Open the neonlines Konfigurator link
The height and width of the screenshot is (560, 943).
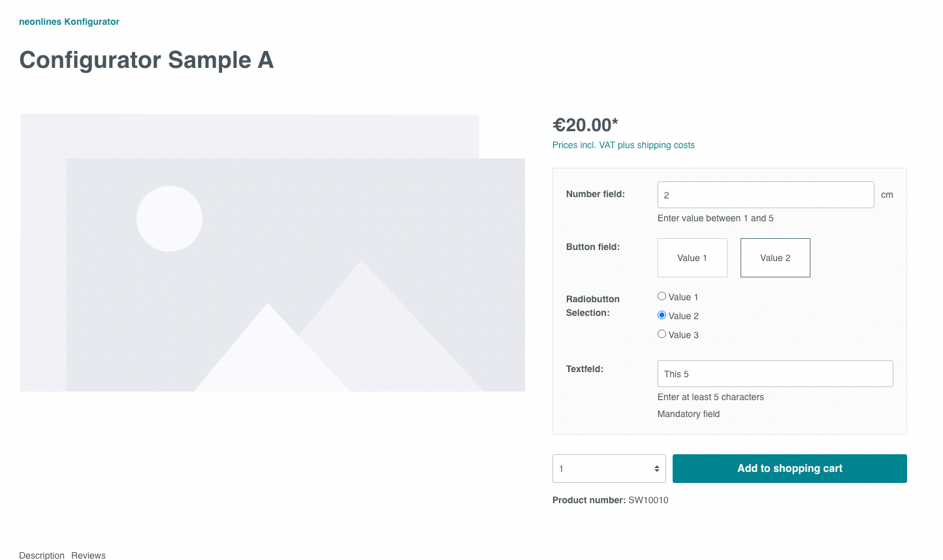pyautogui.click(x=69, y=22)
